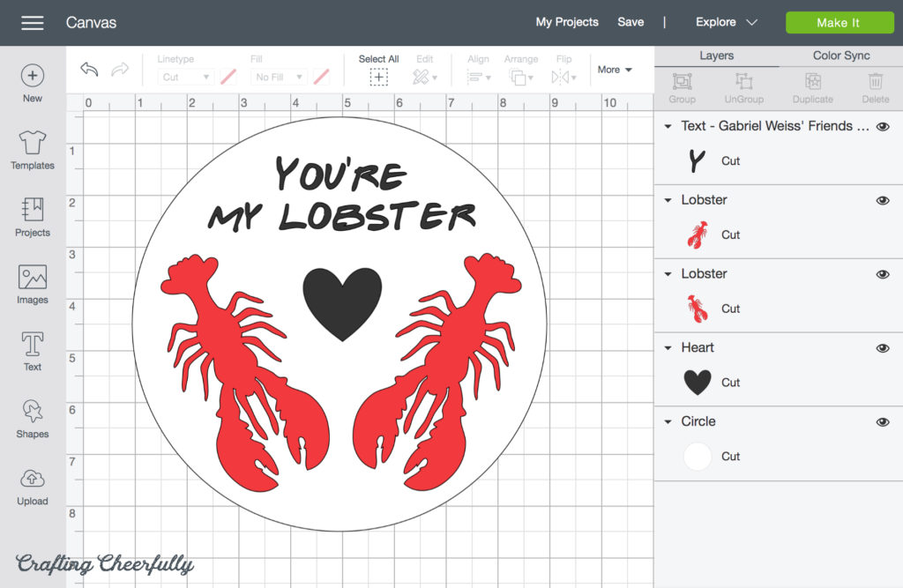Switch to the Layers tab
The width and height of the screenshot is (903, 588).
pyautogui.click(x=716, y=56)
